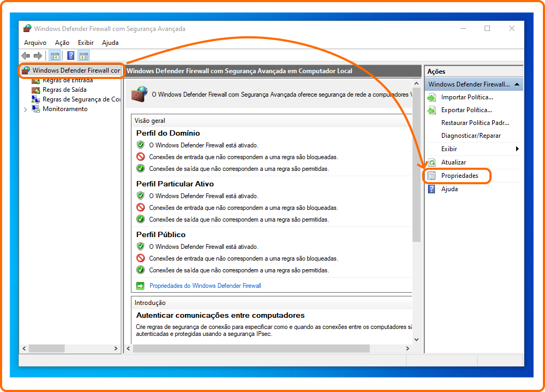Click the Visão geral section header
The height and width of the screenshot is (392, 545).
(150, 121)
